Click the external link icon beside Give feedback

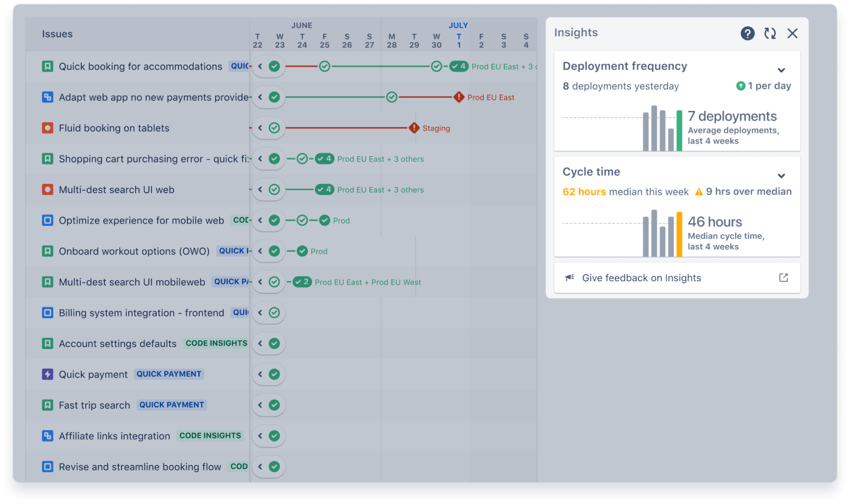[784, 277]
